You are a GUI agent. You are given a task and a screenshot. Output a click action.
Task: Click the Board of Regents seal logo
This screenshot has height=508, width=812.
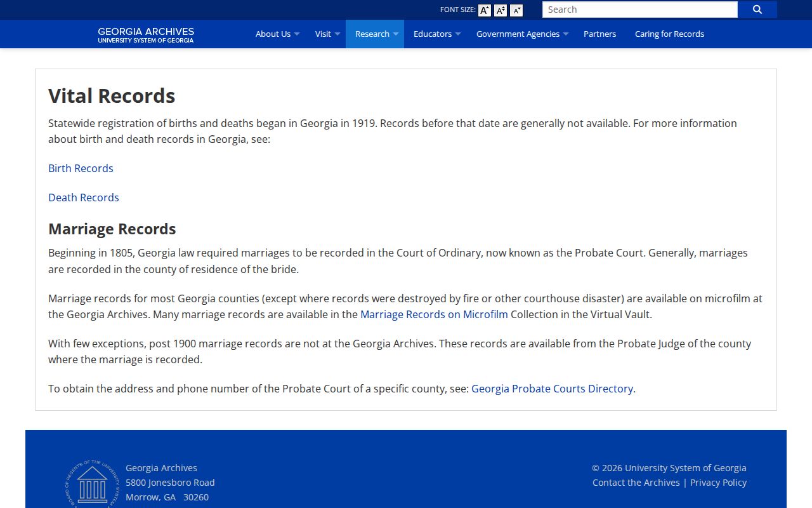pyautogui.click(x=92, y=484)
